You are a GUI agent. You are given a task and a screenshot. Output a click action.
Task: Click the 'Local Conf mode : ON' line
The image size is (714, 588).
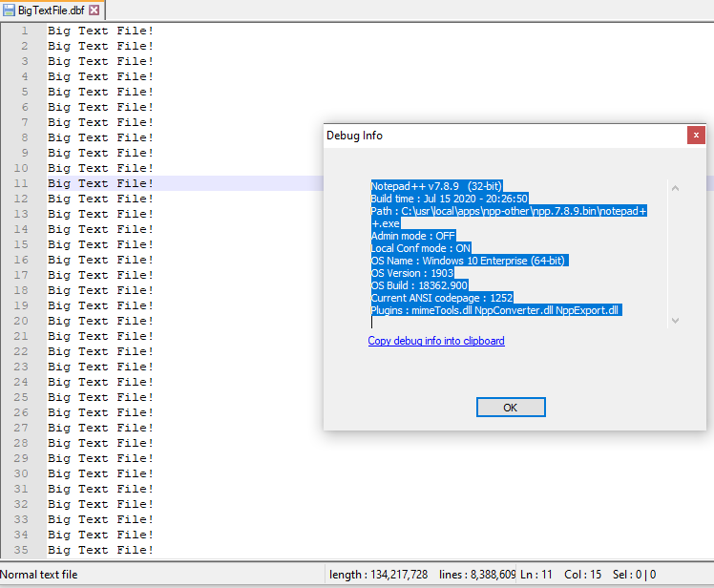pos(420,248)
